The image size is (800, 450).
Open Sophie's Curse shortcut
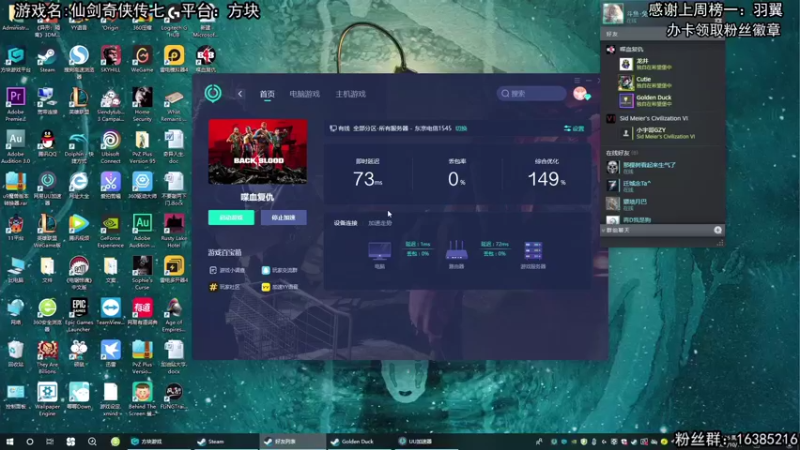(142, 273)
